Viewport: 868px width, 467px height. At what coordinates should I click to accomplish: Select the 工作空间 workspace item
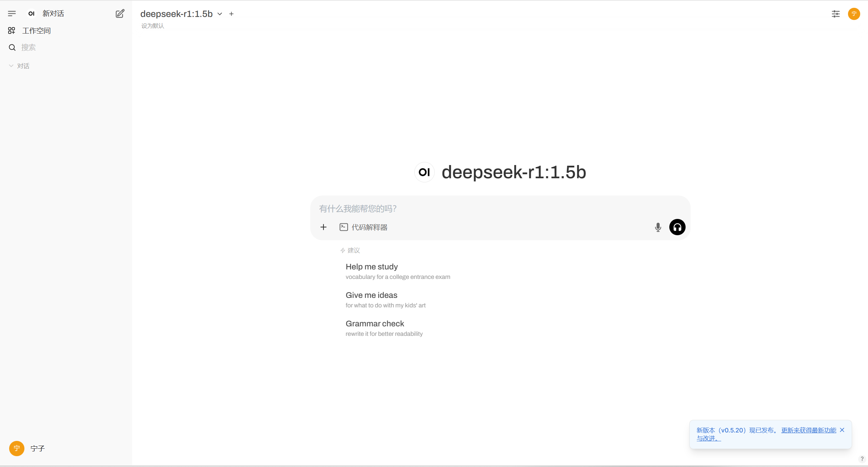click(36, 31)
